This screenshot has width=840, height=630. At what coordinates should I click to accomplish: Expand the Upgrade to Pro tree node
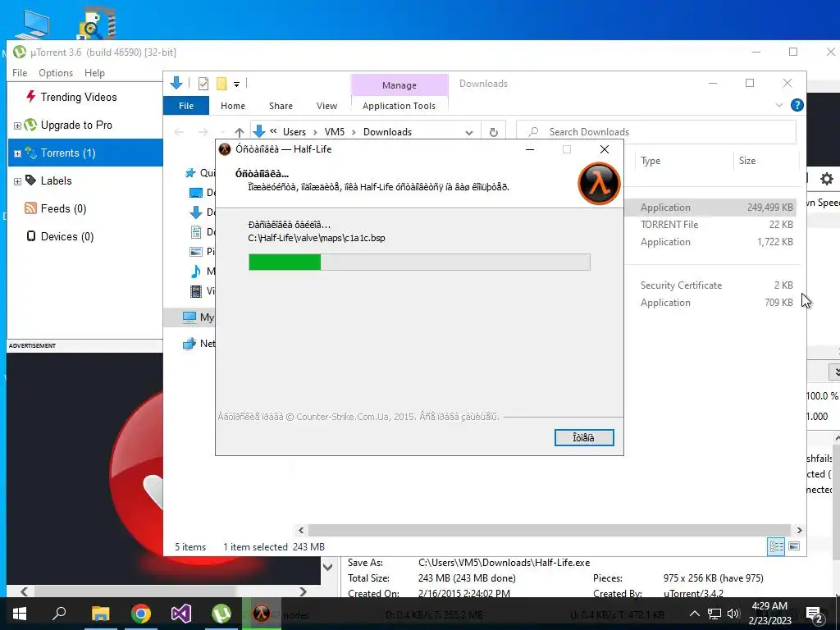pos(17,126)
